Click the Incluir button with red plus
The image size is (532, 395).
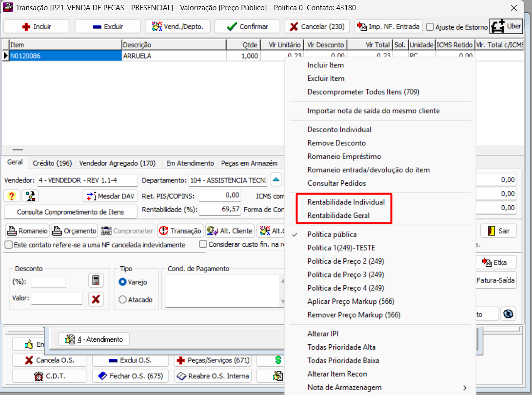[x=36, y=26]
